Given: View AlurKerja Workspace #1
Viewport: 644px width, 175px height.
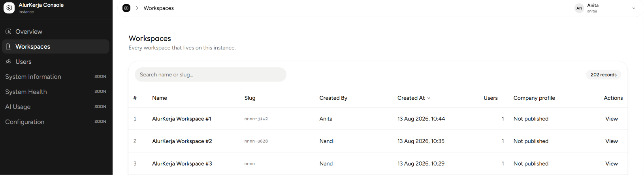Looking at the screenshot, I should 611,119.
